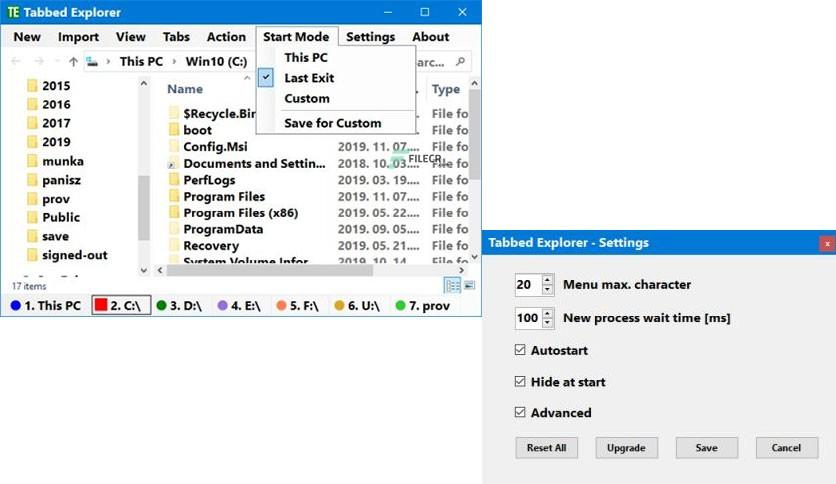Open the Import menu

coord(78,37)
